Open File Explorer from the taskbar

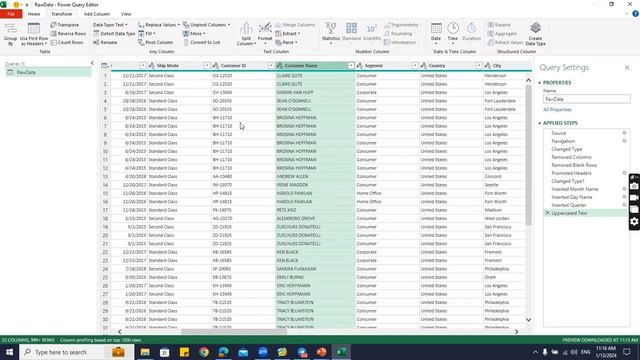click(x=145, y=352)
